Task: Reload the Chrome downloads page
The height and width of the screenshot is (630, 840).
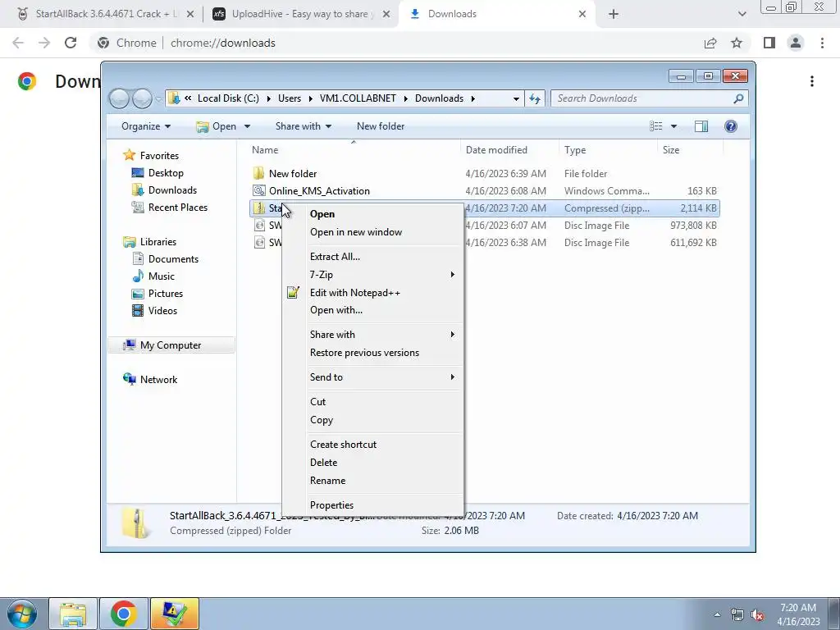Action: (71, 43)
